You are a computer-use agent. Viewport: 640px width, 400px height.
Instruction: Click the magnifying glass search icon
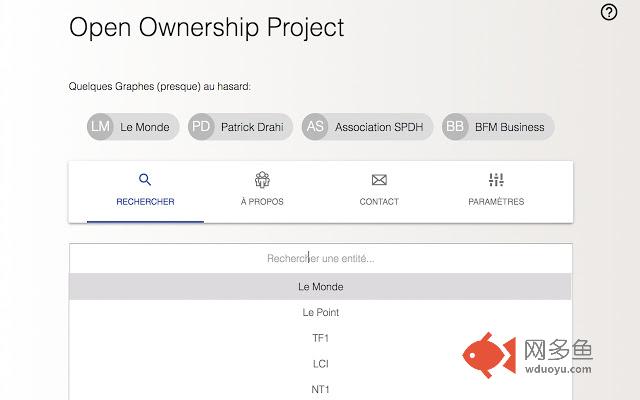pyautogui.click(x=145, y=180)
